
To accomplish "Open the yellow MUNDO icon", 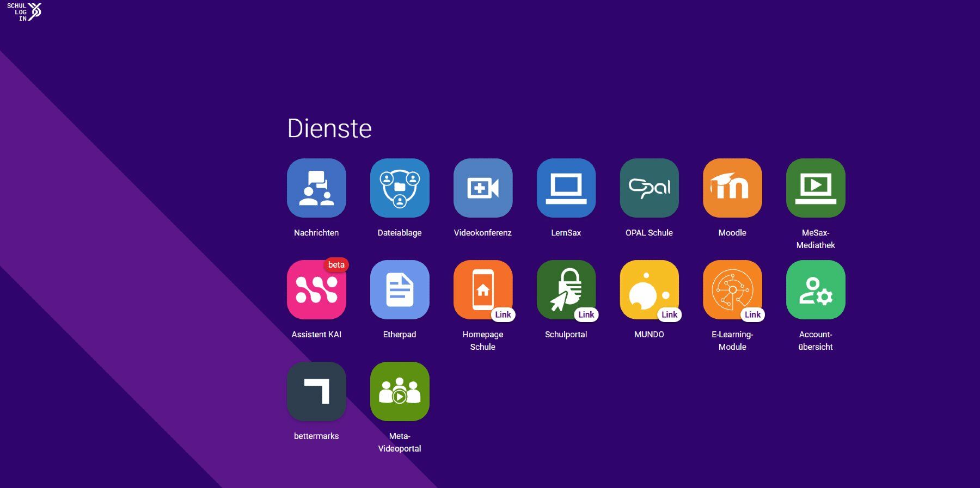I will pyautogui.click(x=649, y=290).
